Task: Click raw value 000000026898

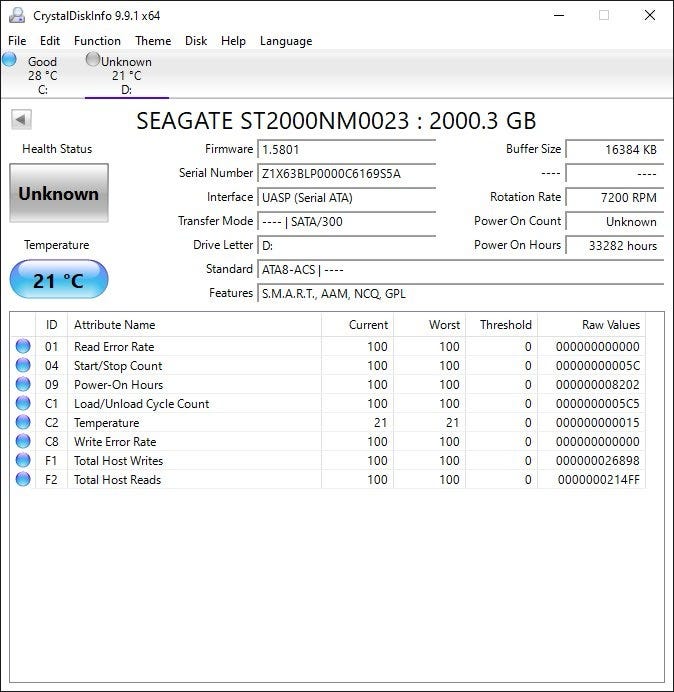Action: pos(598,461)
